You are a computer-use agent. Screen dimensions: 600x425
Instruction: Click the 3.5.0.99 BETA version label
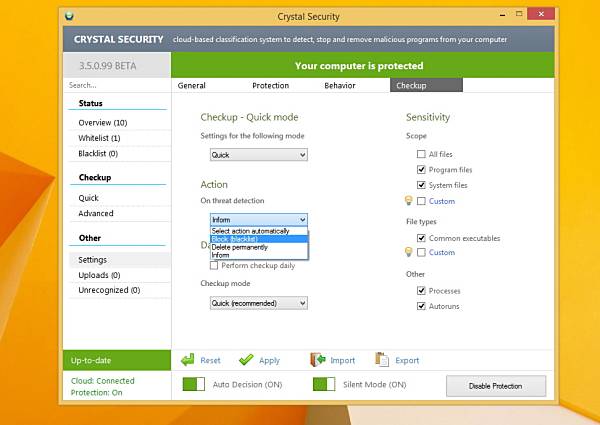108,66
